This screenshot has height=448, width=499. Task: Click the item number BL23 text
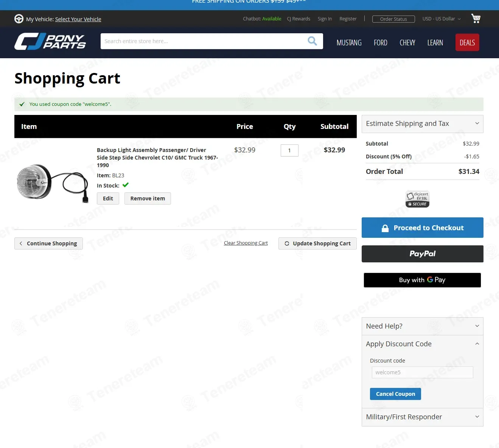point(118,175)
